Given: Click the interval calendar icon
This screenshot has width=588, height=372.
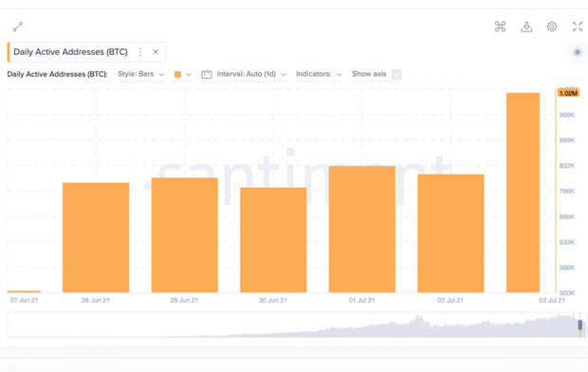Looking at the screenshot, I should point(207,74).
